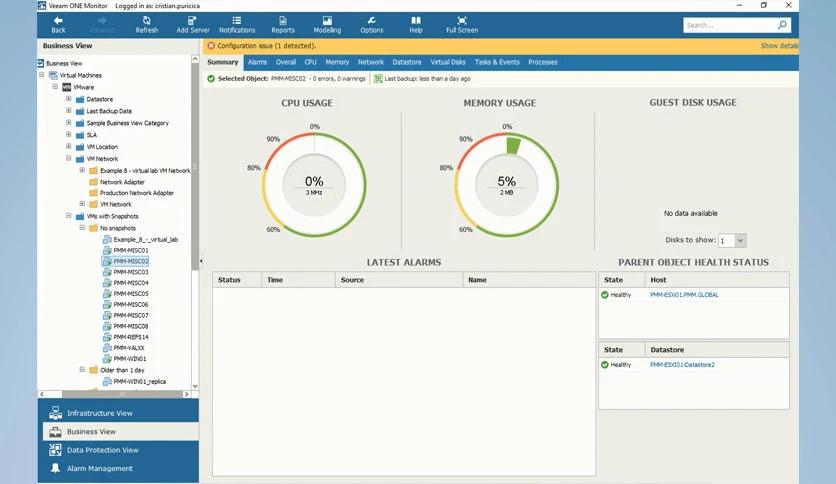Open Data Protection View pane
The height and width of the screenshot is (484, 836).
coord(118,450)
